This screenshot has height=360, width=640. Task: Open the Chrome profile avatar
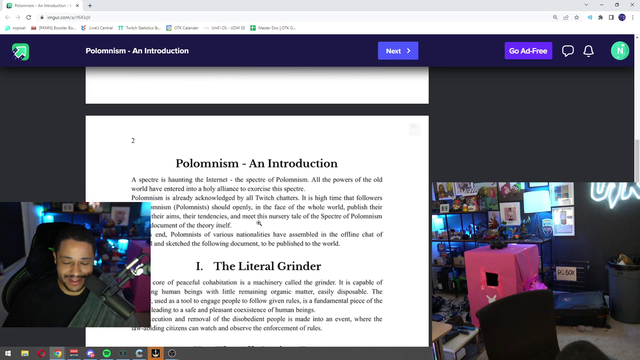coord(622,18)
